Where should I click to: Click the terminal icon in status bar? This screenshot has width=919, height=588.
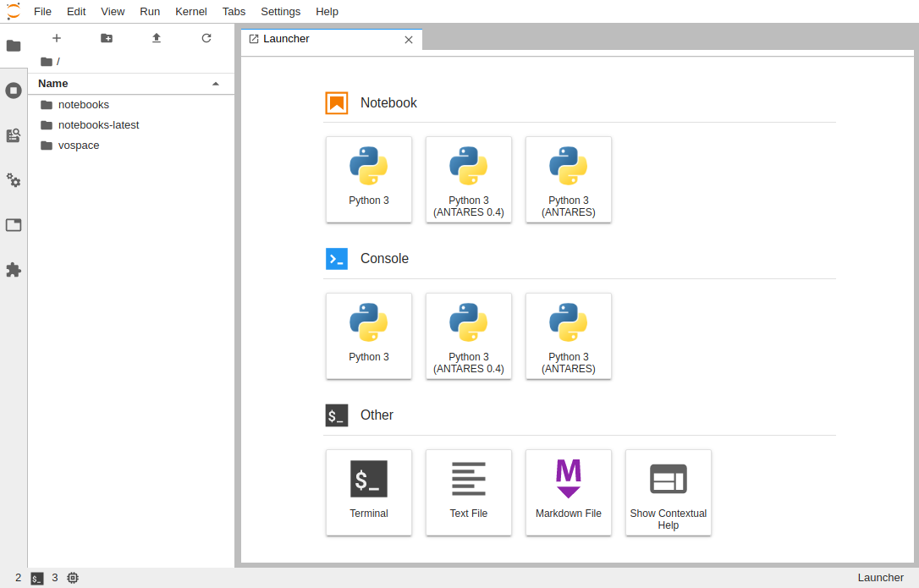(37, 578)
